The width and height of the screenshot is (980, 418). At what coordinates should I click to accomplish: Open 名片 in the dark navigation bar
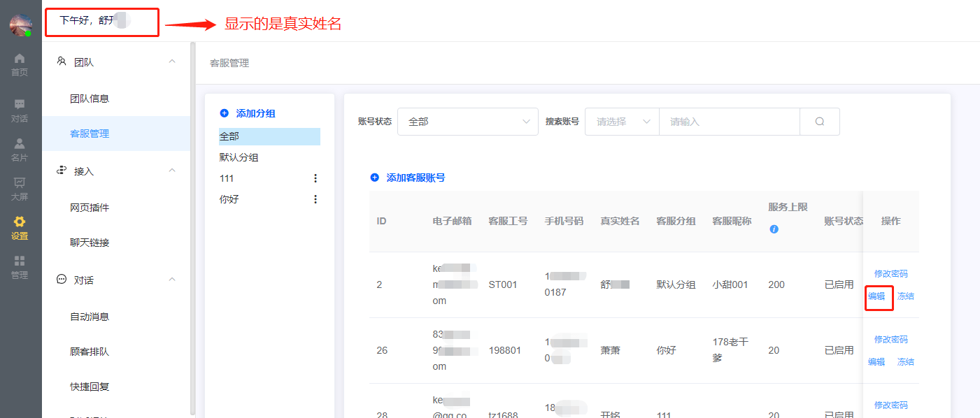pos(20,150)
